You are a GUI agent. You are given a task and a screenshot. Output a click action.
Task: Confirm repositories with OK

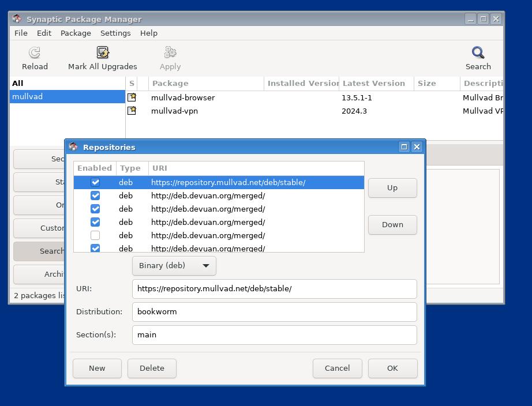(x=392, y=368)
